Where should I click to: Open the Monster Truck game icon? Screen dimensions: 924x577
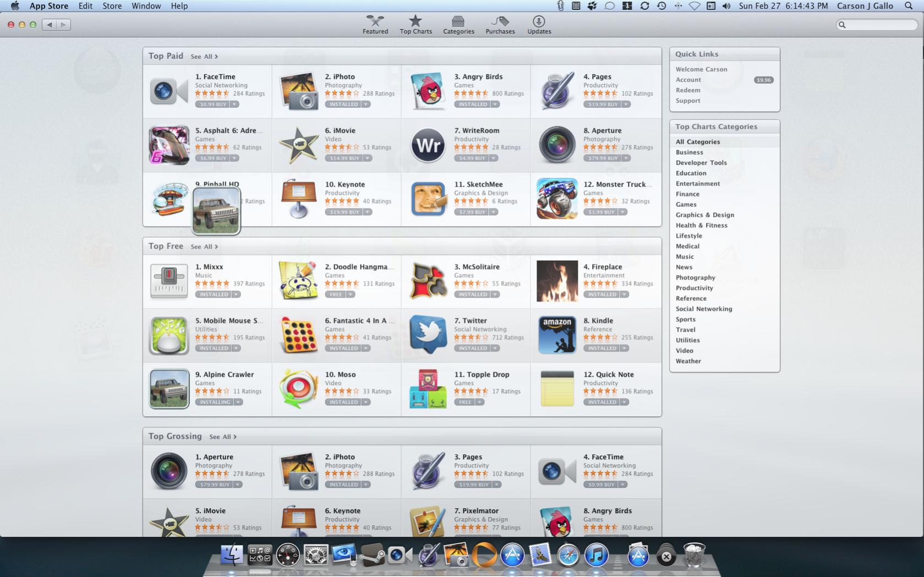pyautogui.click(x=557, y=199)
